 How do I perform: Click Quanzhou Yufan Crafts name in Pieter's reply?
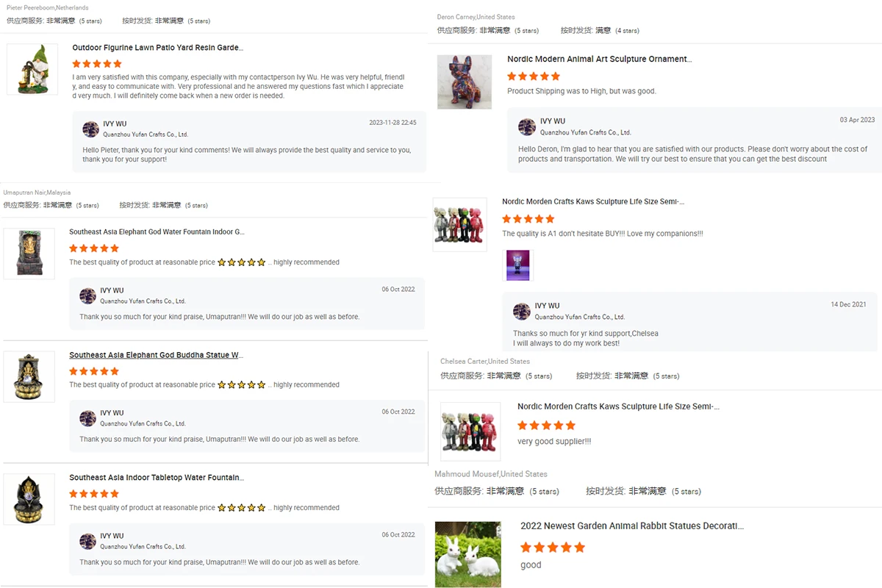pyautogui.click(x=144, y=135)
